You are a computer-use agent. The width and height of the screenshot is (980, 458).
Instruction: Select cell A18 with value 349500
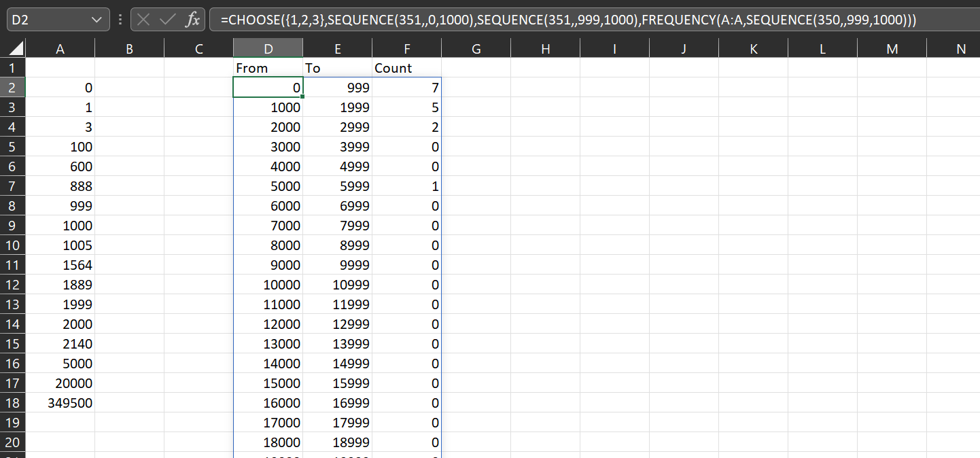(x=60, y=403)
